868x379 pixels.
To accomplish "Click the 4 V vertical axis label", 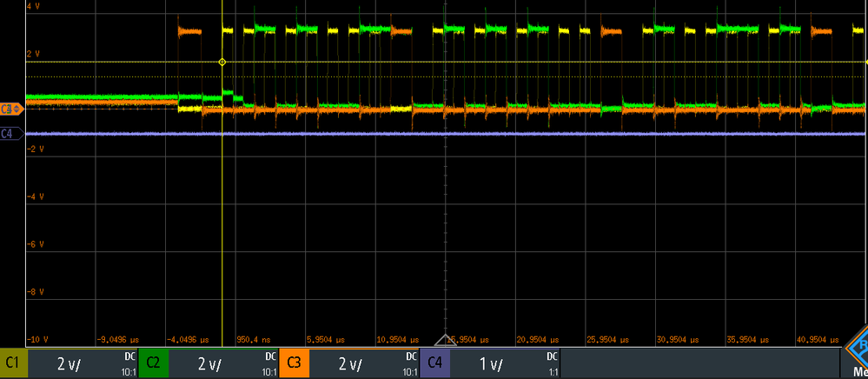I will 33,6.
